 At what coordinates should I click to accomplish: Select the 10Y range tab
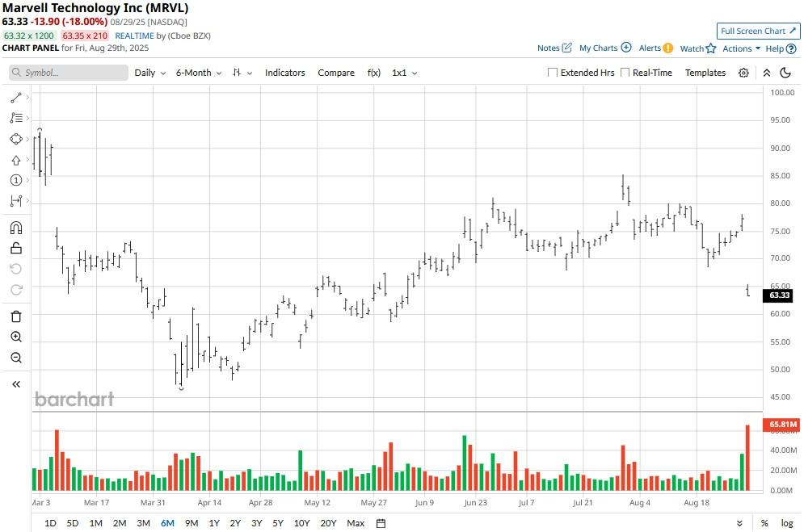302,523
